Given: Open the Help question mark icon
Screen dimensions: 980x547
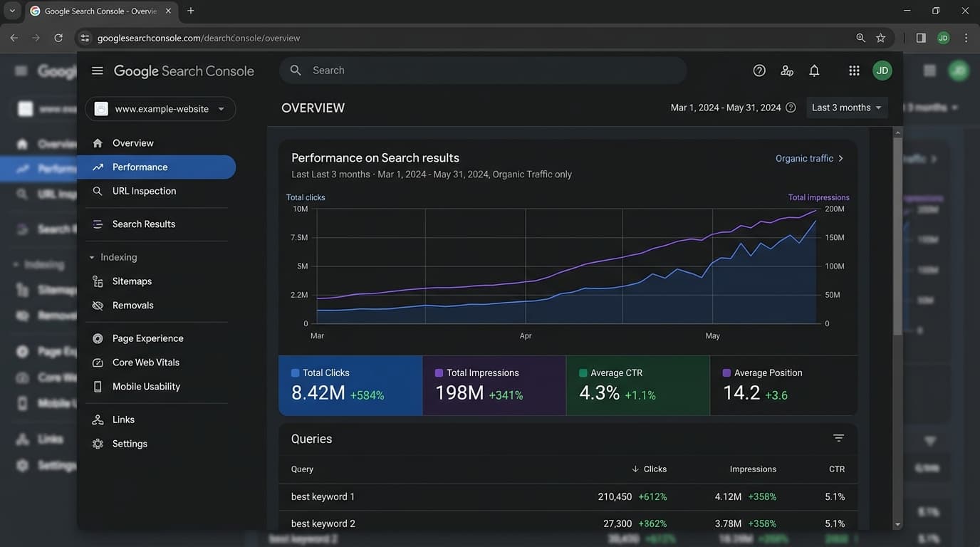Looking at the screenshot, I should tap(759, 71).
